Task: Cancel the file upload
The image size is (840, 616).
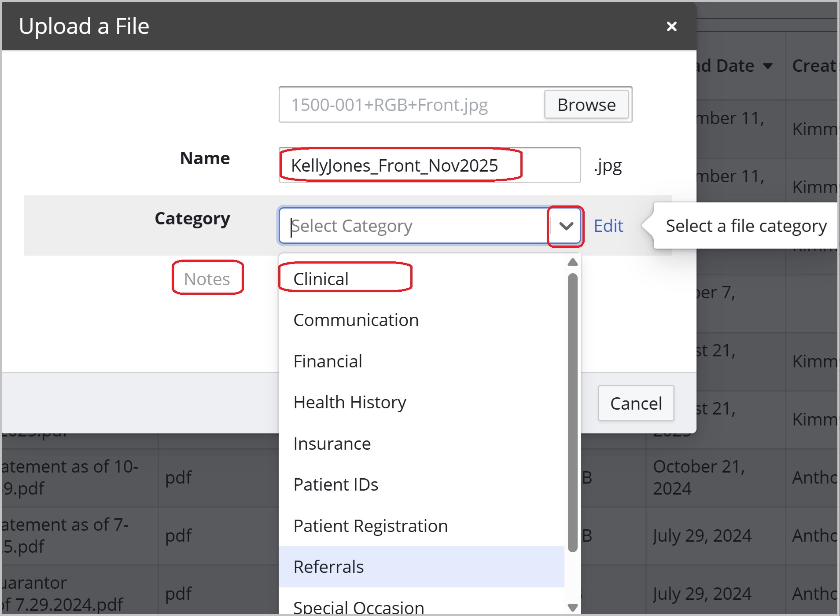Action: click(636, 403)
